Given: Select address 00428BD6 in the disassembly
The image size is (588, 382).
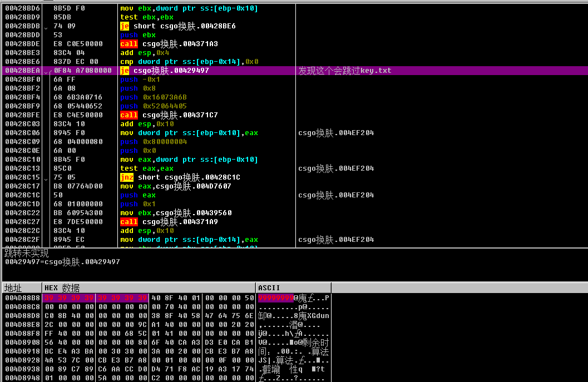Looking at the screenshot, I should (x=22, y=8).
